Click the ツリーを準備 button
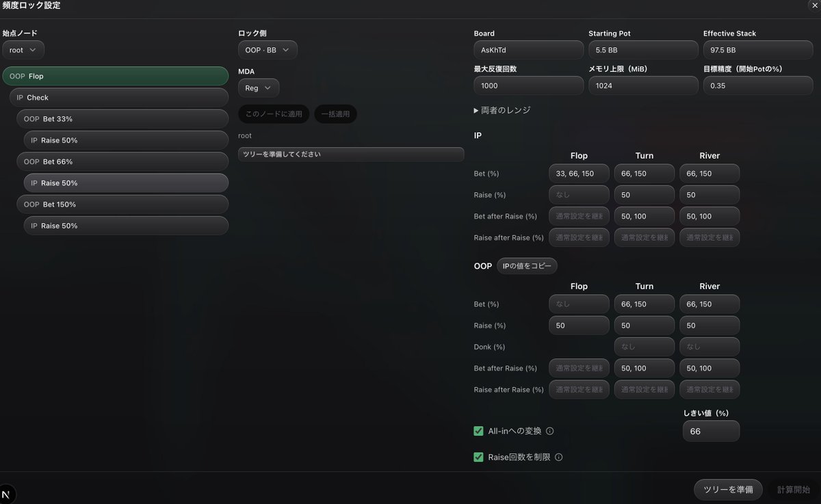Image resolution: width=821 pixels, height=504 pixels. click(x=728, y=490)
